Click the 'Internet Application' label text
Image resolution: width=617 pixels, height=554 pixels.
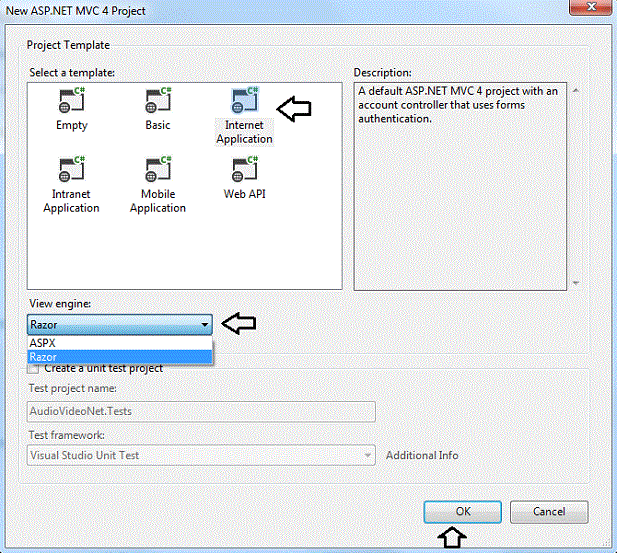244,132
